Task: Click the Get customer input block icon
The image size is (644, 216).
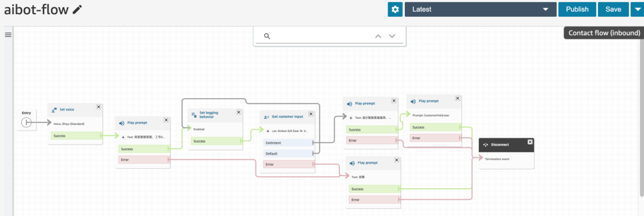Action: [266, 117]
